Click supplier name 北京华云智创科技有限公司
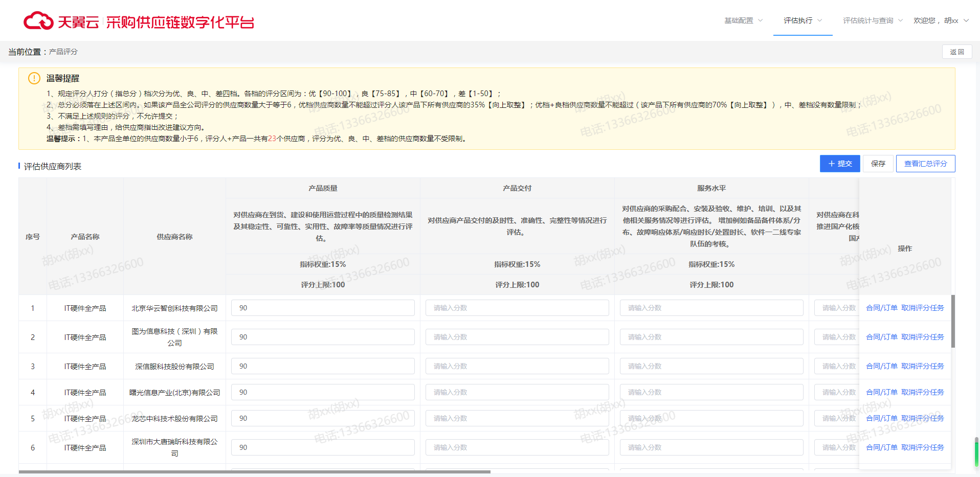 [174, 308]
